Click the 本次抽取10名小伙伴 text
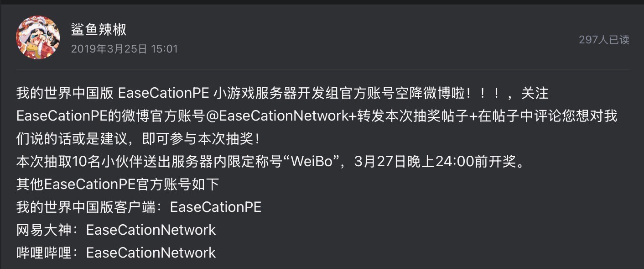The image size is (644, 269). click(81, 162)
